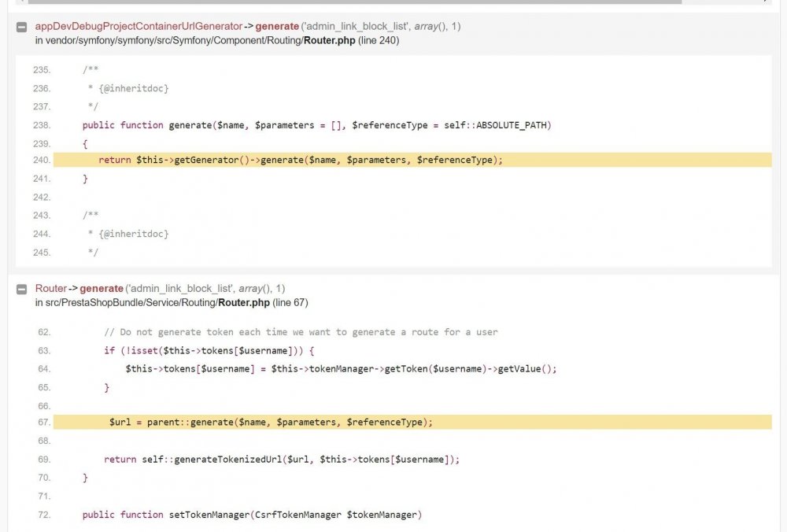Click the bold generate method in Router trace header
The width and height of the screenshot is (787, 532).
[x=102, y=289]
